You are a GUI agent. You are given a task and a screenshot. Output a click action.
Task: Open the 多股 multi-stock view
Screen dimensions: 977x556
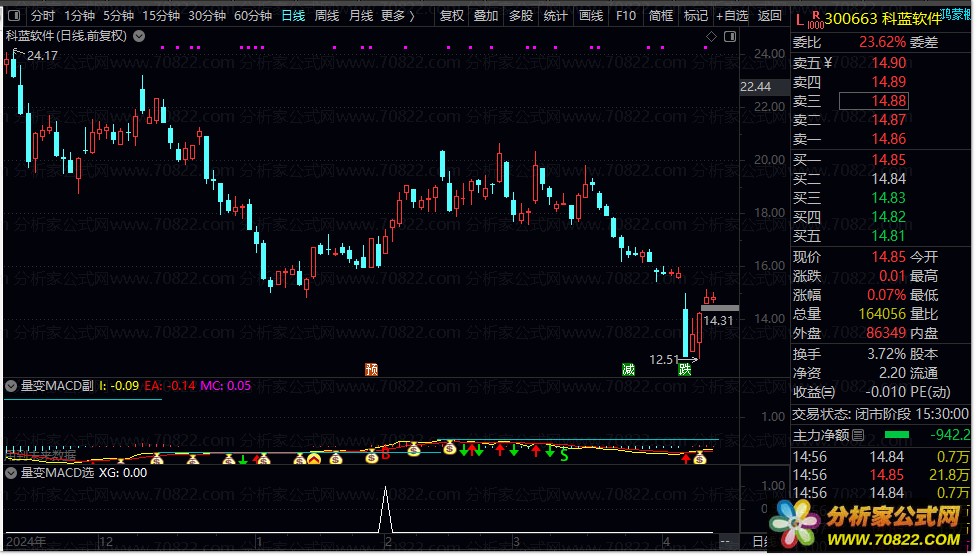coord(521,16)
